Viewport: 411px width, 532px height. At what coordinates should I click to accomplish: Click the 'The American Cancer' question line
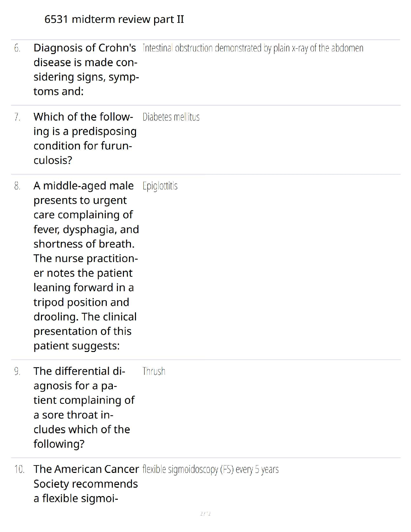point(86,469)
